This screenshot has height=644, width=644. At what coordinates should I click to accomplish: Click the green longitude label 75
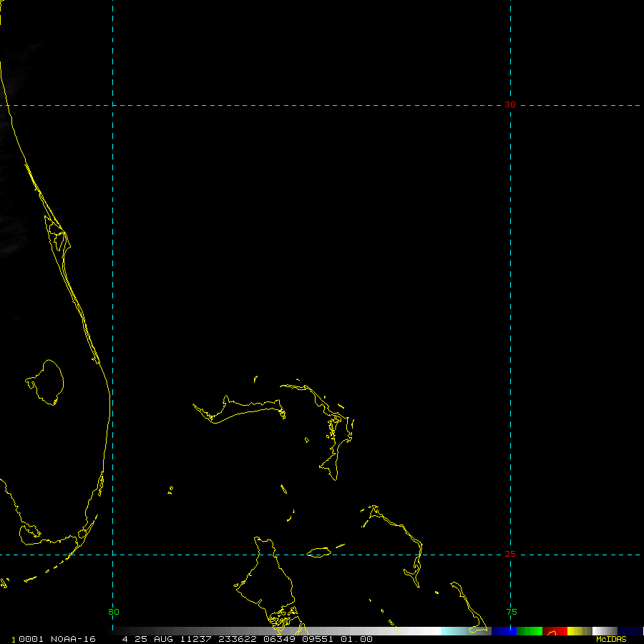pos(512,612)
